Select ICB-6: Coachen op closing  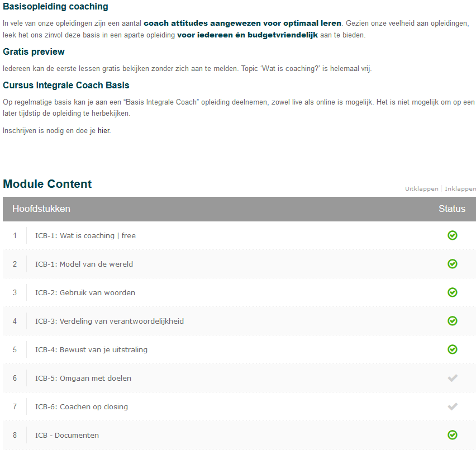click(x=82, y=407)
